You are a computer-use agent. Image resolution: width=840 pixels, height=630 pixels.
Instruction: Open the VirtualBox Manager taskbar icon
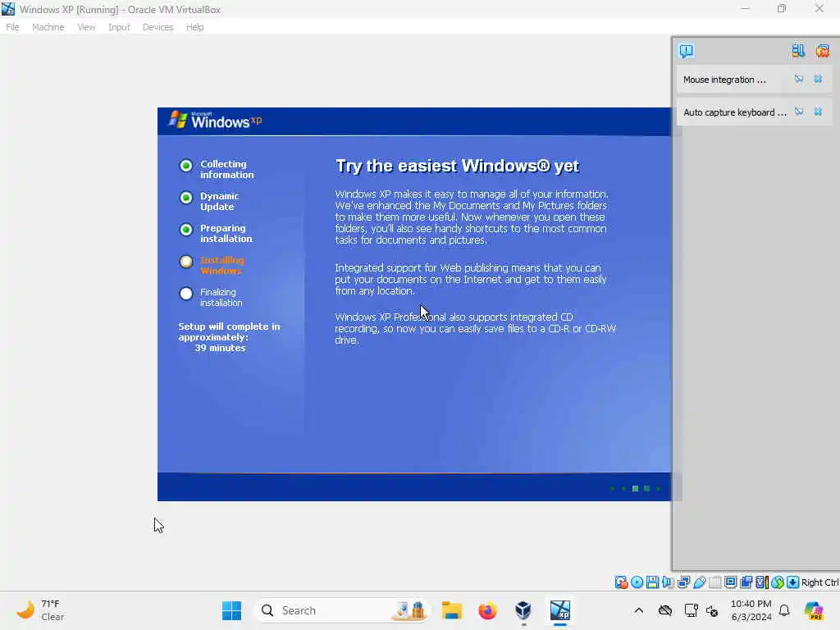point(523,610)
